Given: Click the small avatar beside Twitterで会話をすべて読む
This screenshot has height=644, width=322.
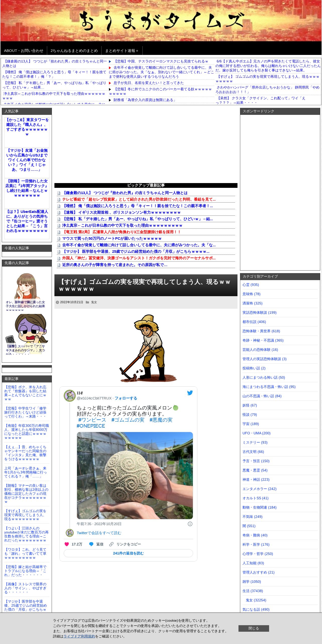Looking at the screenshot, I should (69, 533).
